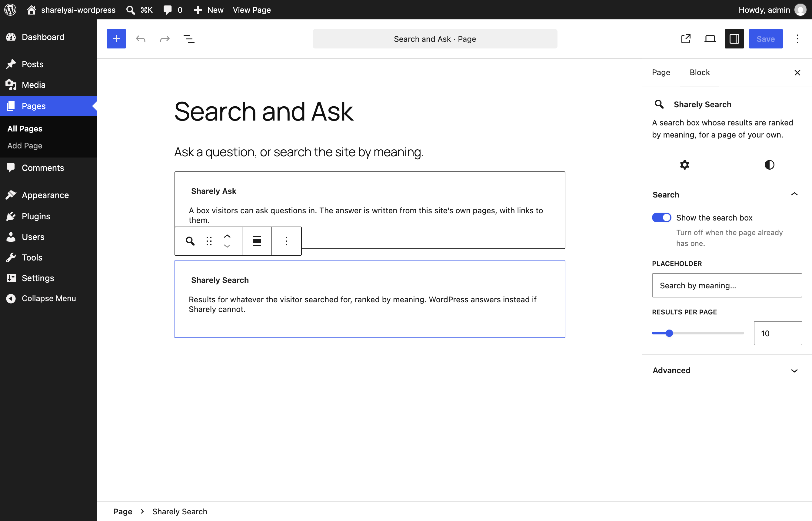Click the Results per page slider

pos(698,333)
